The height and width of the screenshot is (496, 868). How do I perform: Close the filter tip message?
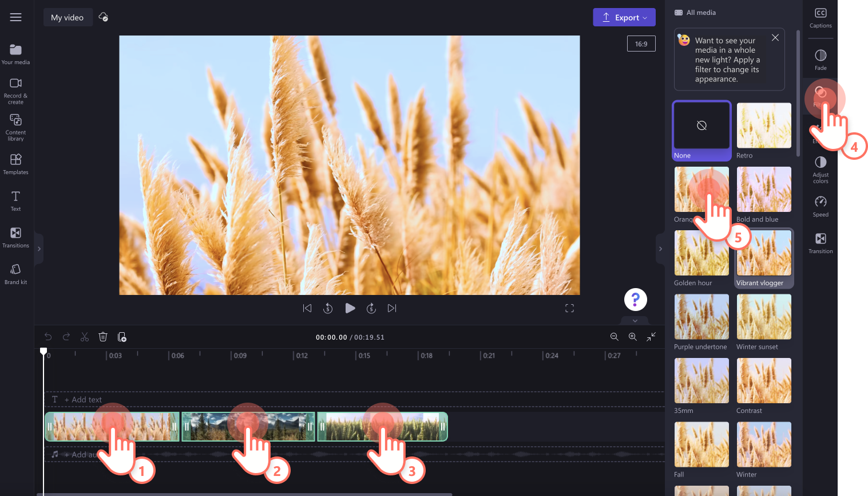pos(775,38)
